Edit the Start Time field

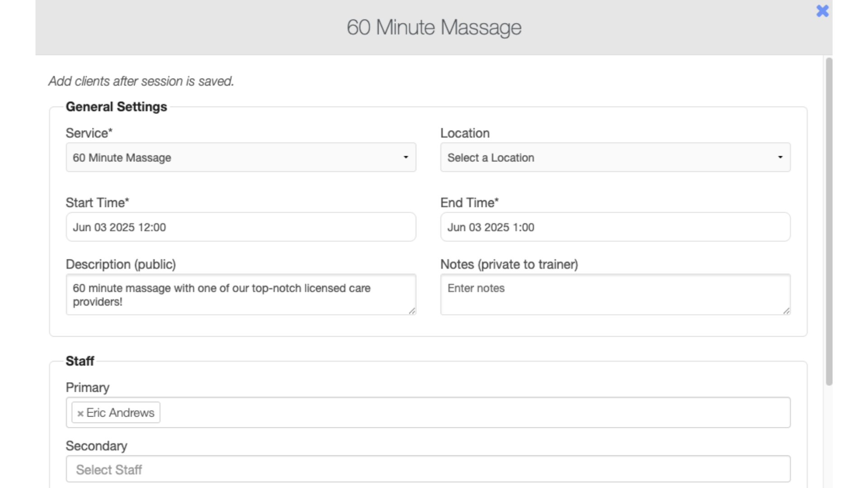click(x=241, y=227)
